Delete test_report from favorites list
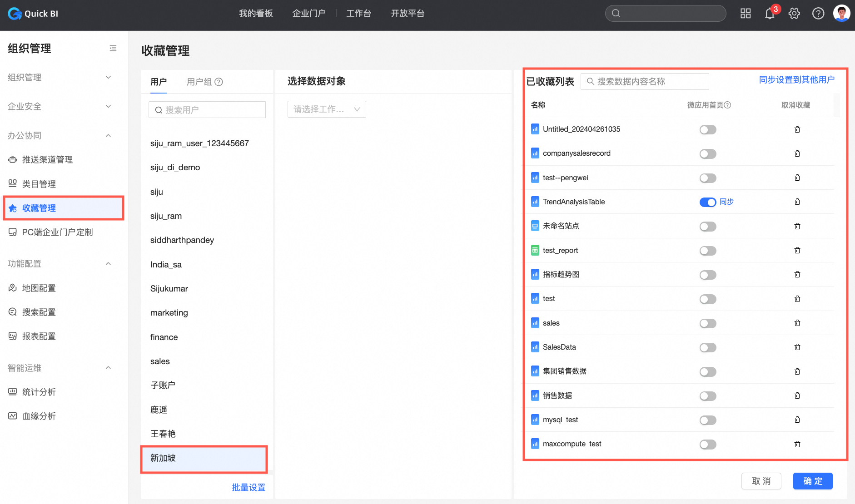This screenshot has width=855, height=504. click(797, 250)
